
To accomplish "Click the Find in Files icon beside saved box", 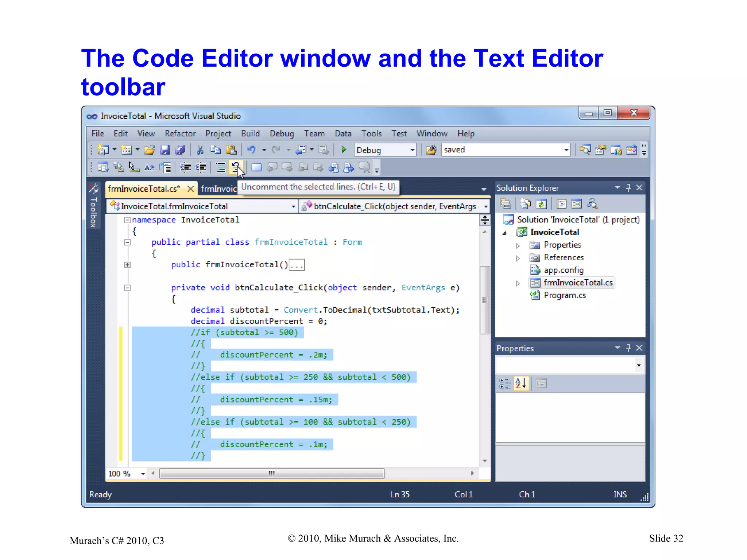I will 431,150.
